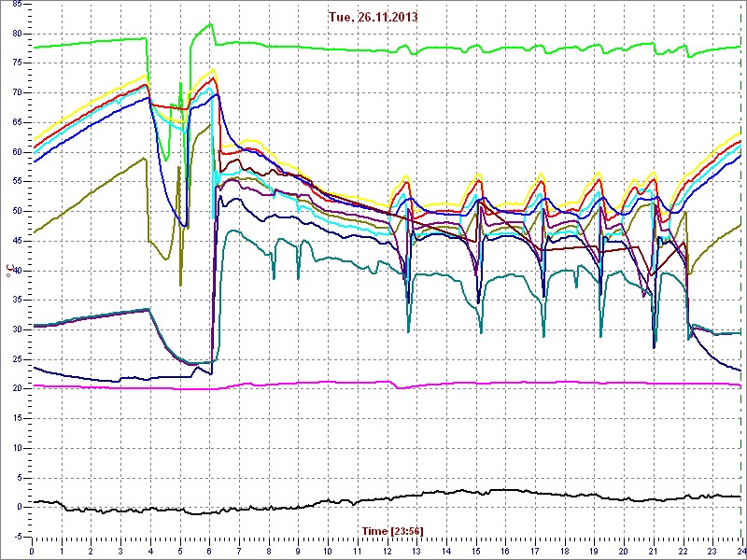Click hour "21" on the time axis

(x=653, y=551)
